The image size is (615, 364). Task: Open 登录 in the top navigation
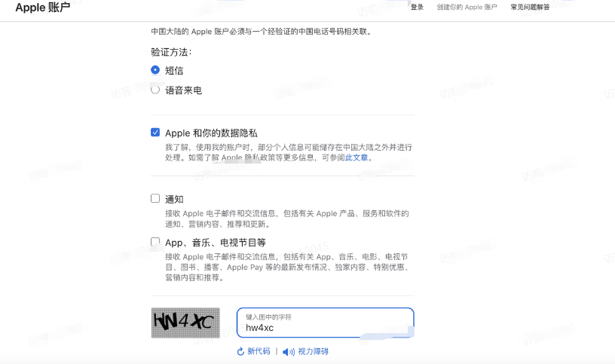[x=417, y=7]
